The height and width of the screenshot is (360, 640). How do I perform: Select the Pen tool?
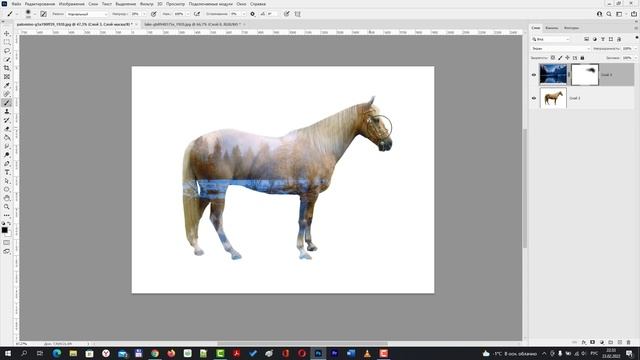point(7,163)
